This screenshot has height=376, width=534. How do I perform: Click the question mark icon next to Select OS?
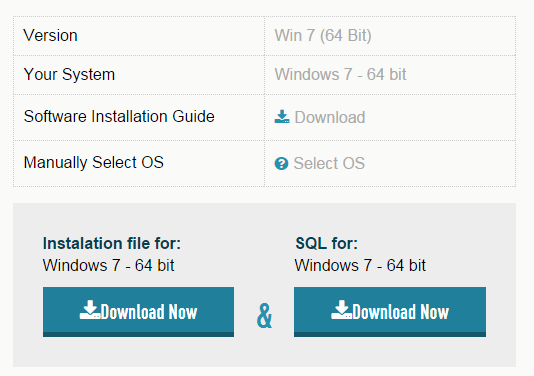pyautogui.click(x=281, y=163)
